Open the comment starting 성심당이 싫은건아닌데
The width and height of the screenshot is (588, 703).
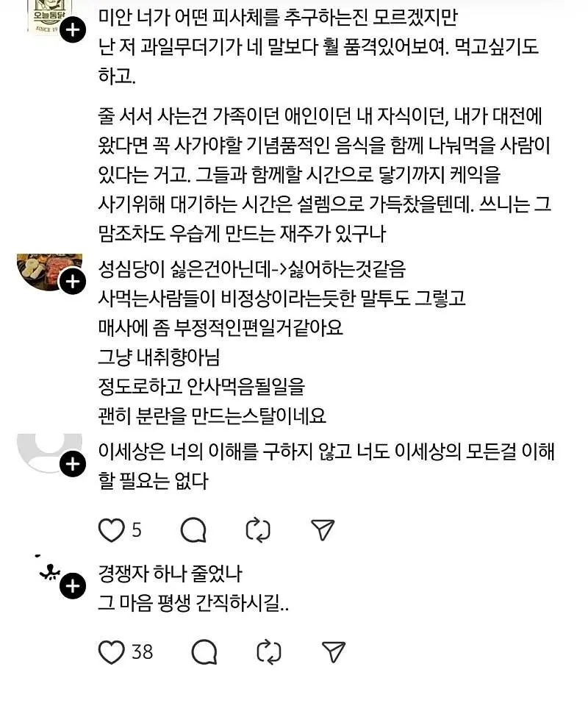pos(282,342)
